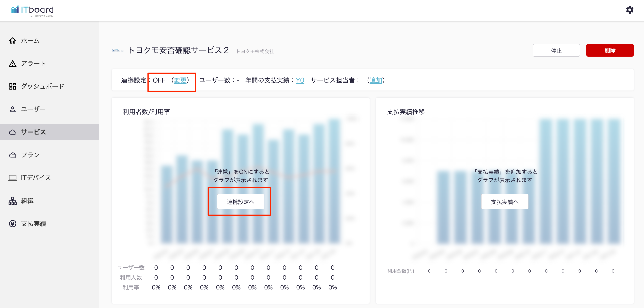Open the サービス menu item

tap(34, 132)
